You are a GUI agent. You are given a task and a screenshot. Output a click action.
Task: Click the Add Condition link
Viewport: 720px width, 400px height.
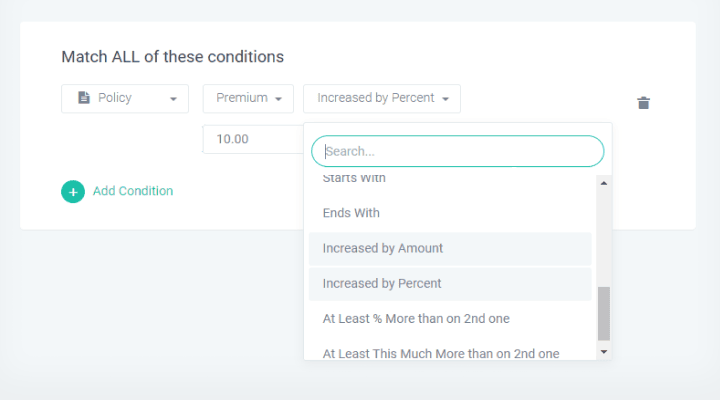coord(133,191)
